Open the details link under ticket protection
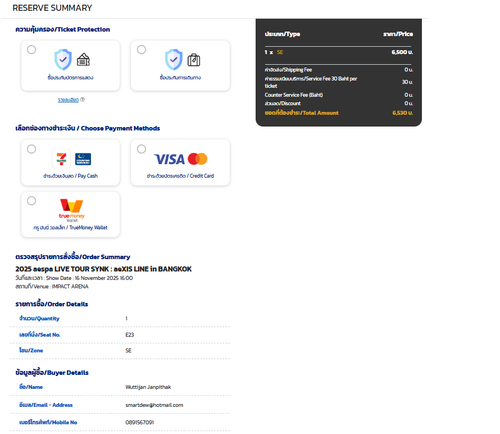 point(68,100)
